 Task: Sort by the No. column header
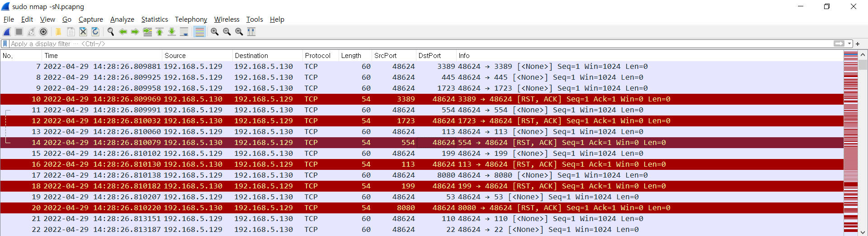click(x=21, y=56)
